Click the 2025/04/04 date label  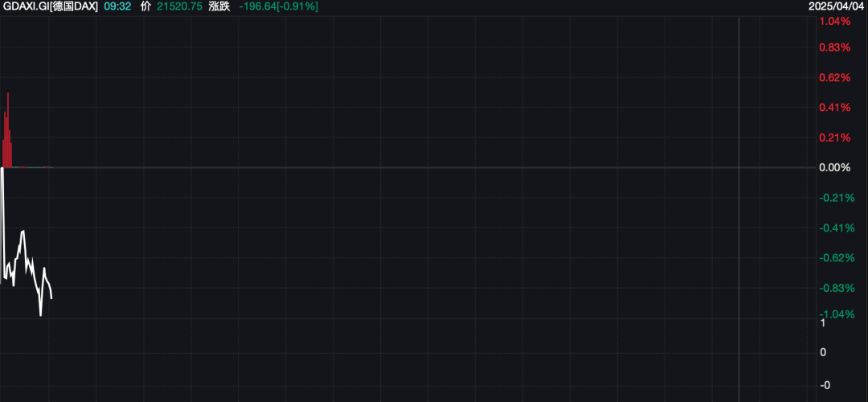843,7
